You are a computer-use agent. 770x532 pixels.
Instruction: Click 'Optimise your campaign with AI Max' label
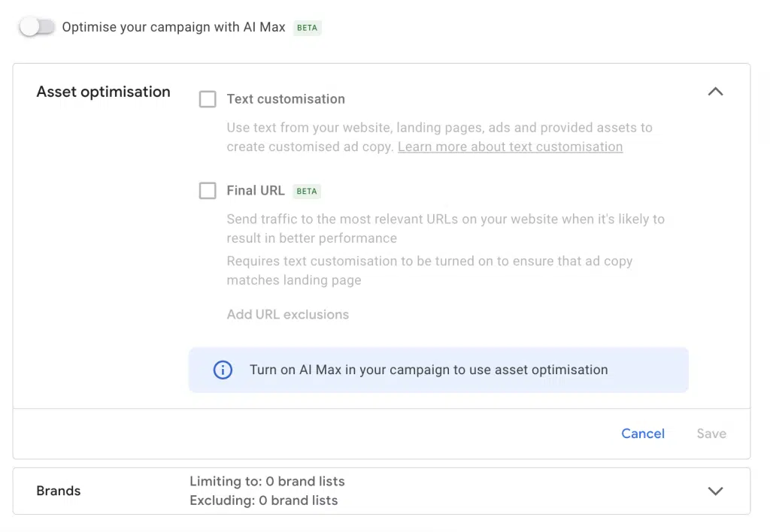(x=174, y=27)
